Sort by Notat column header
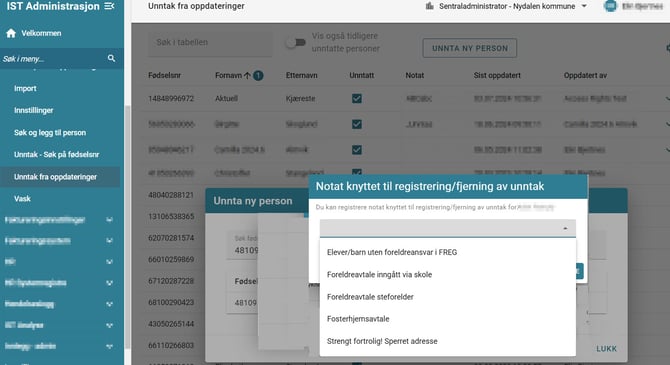Viewport: 670px width, 365px height. click(x=414, y=75)
